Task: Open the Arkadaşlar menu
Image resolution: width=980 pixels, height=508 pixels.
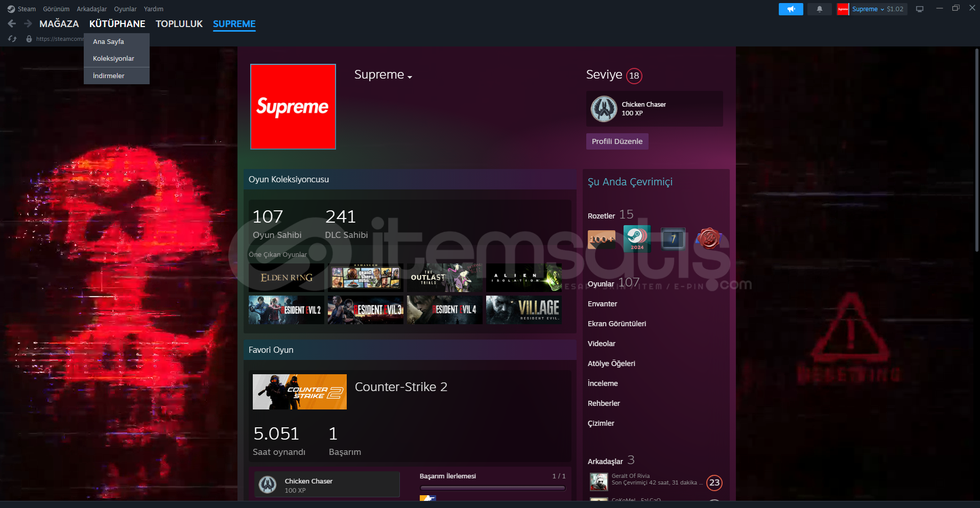Action: coord(92,9)
